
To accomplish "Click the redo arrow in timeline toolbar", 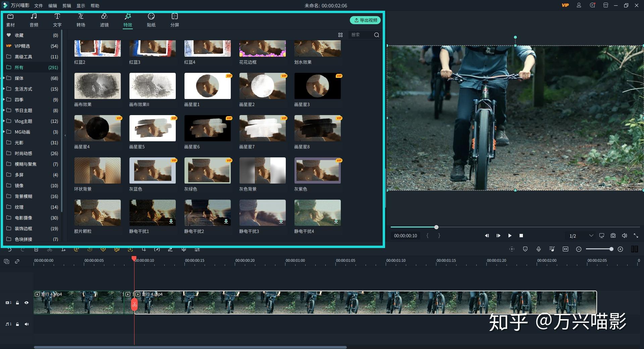I will pos(23,249).
